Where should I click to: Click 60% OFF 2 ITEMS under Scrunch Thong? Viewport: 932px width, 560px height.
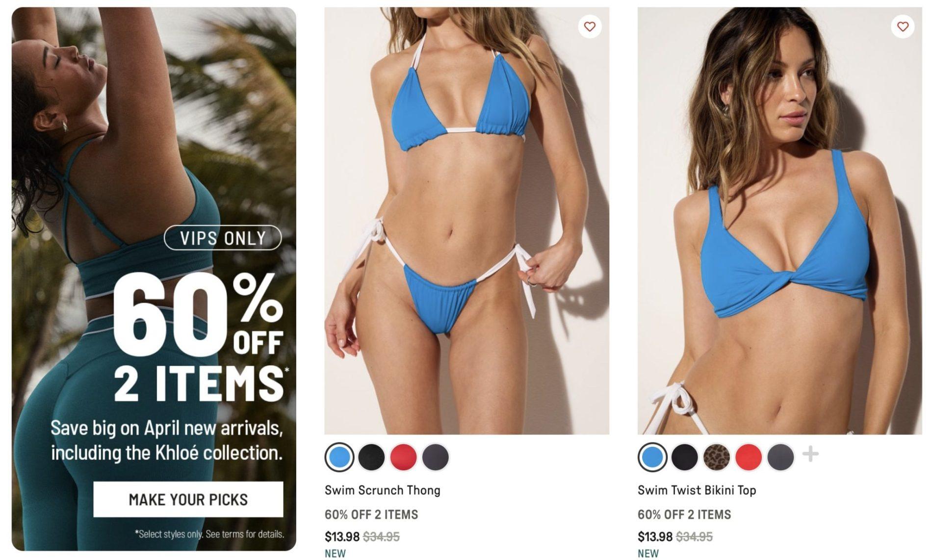[371, 514]
